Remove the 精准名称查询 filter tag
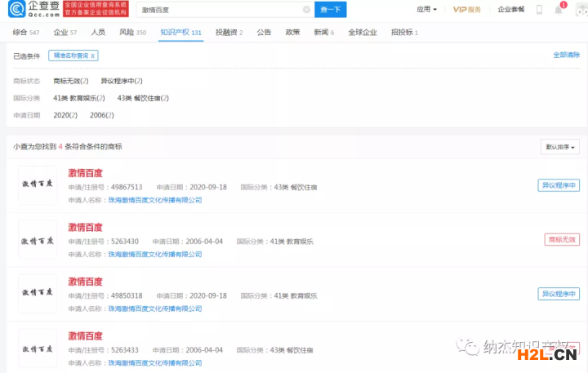 (93, 56)
